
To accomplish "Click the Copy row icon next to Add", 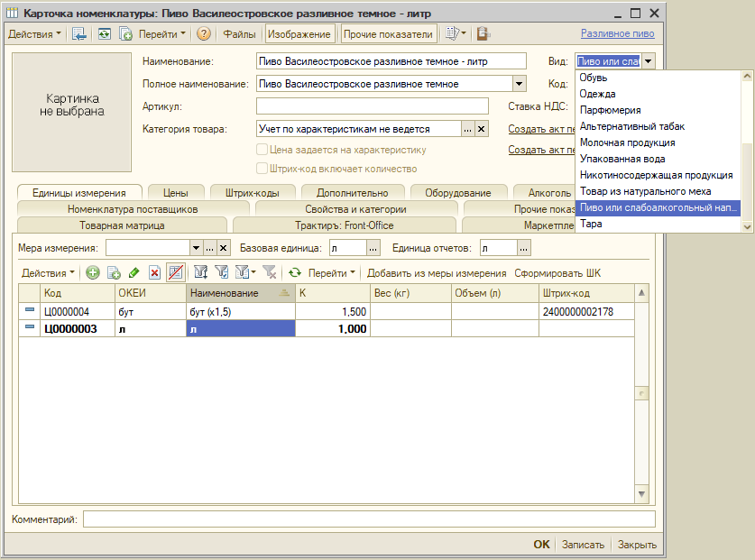I will 114,272.
